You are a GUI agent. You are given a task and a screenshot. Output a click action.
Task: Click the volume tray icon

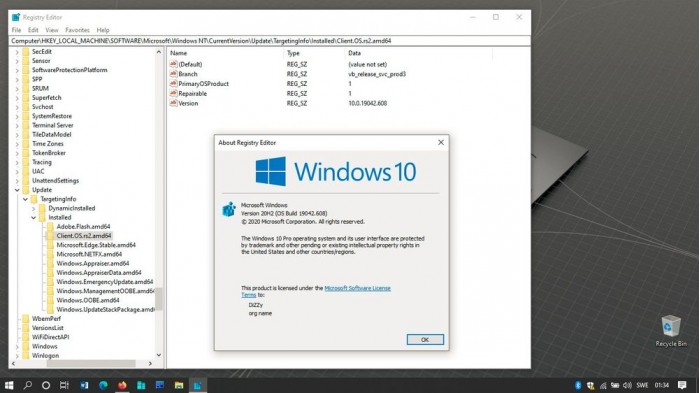tap(627, 385)
